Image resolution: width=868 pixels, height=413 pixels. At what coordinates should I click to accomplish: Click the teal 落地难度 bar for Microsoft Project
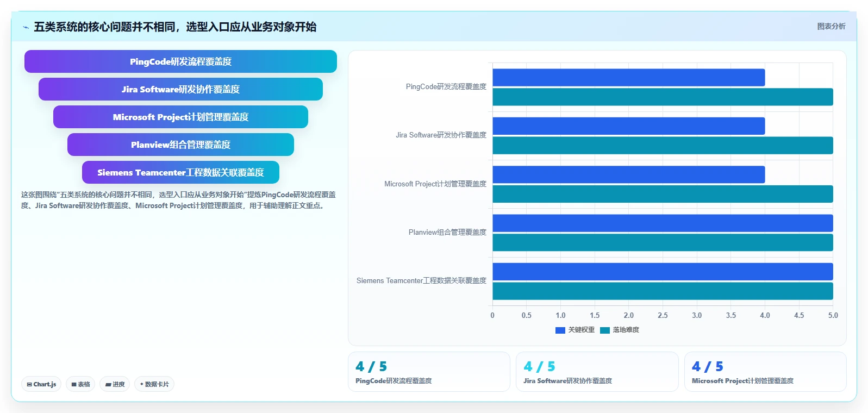(663, 194)
